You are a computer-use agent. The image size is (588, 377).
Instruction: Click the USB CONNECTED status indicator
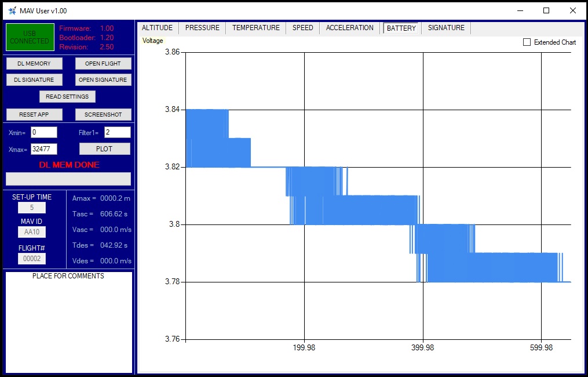pos(30,37)
